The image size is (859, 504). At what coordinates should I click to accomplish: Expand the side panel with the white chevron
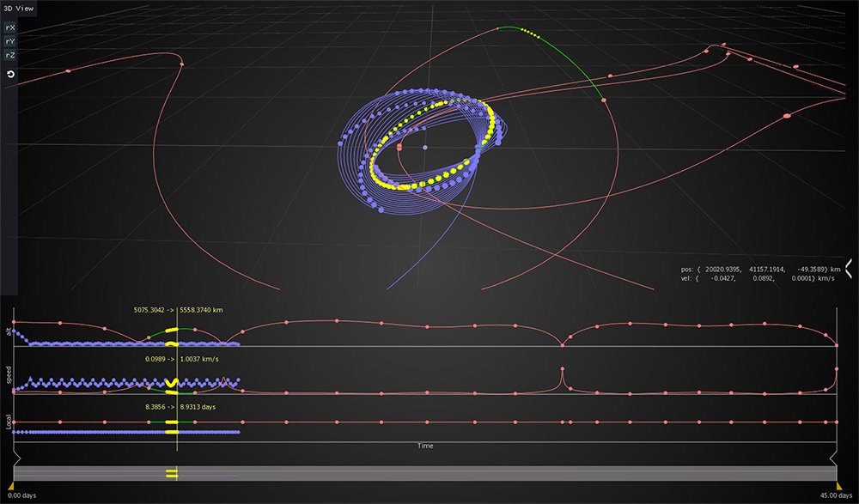(848, 269)
